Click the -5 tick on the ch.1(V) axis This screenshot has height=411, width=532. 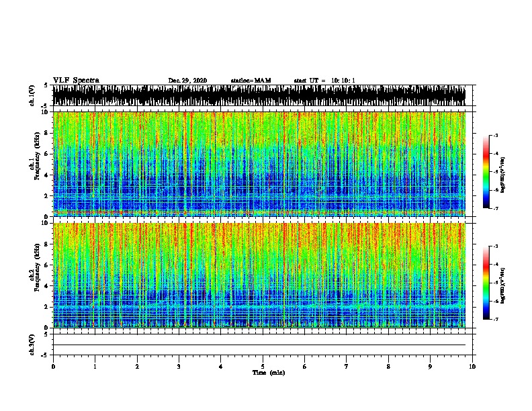(x=45, y=106)
